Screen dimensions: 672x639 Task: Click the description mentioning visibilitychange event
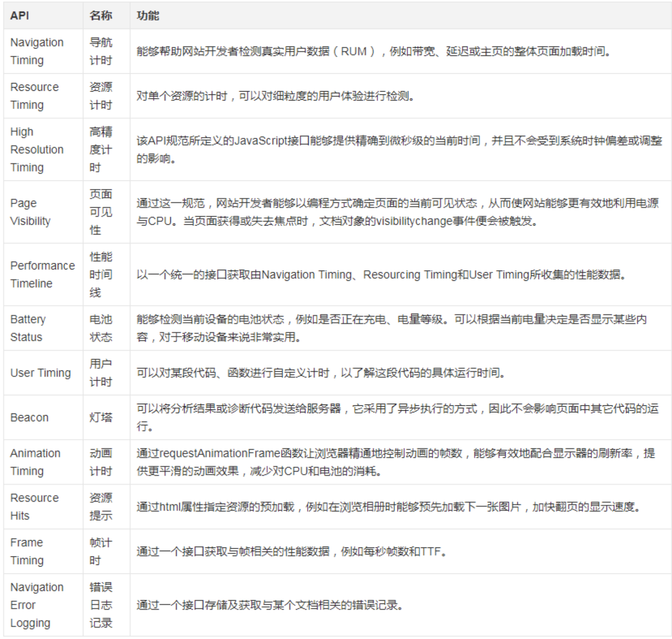(x=397, y=212)
